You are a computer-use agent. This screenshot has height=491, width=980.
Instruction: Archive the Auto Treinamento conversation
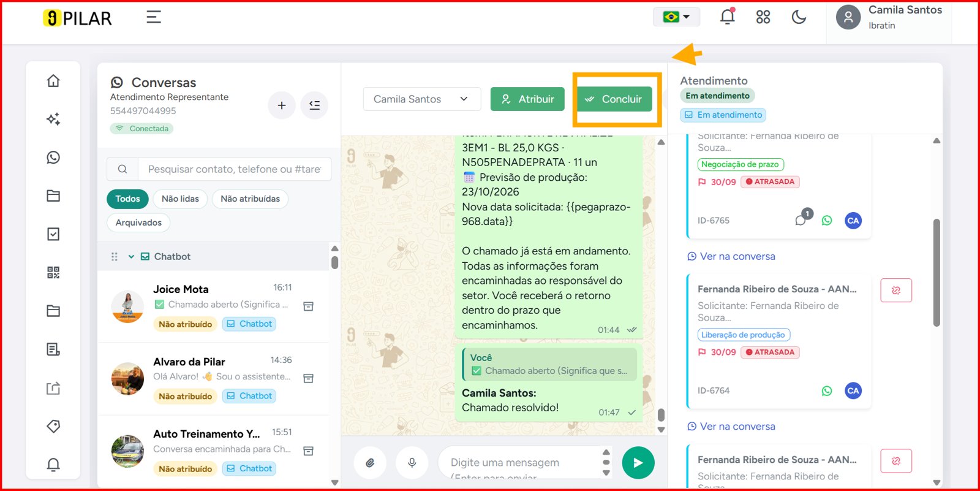point(309,451)
